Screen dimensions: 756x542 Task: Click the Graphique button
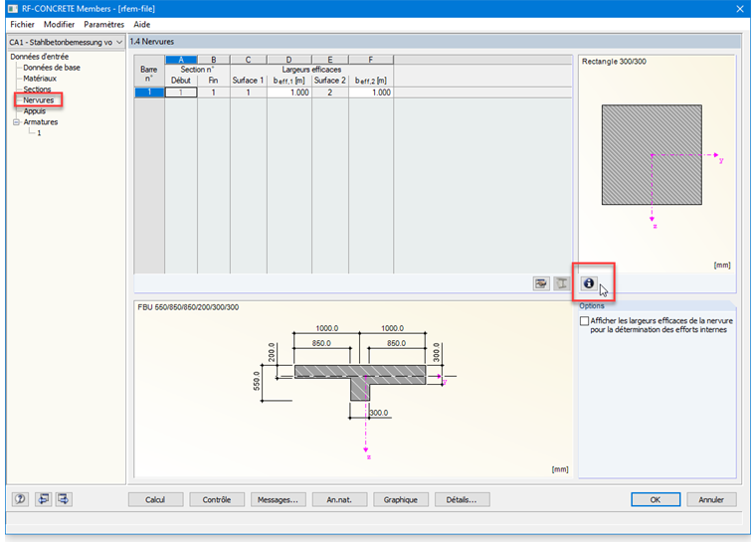401,499
